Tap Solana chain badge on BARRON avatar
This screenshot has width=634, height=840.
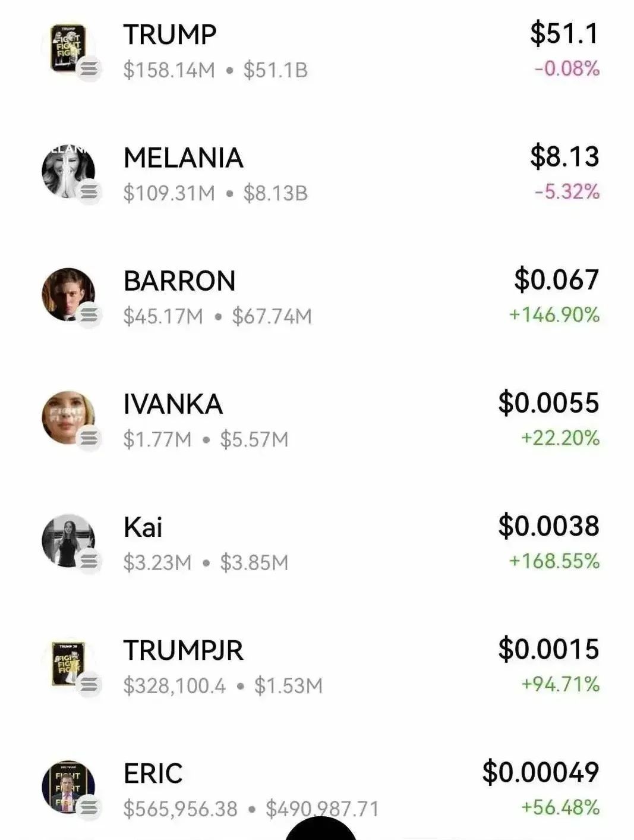pos(89,316)
